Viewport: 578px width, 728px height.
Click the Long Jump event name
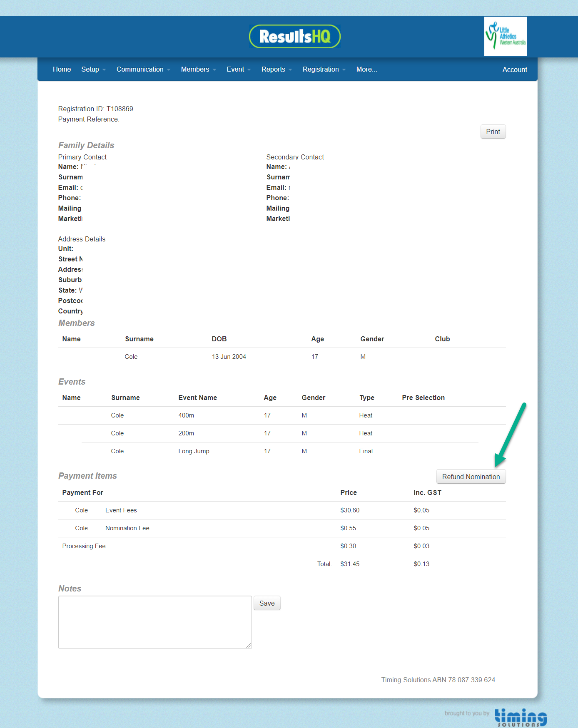pos(194,451)
